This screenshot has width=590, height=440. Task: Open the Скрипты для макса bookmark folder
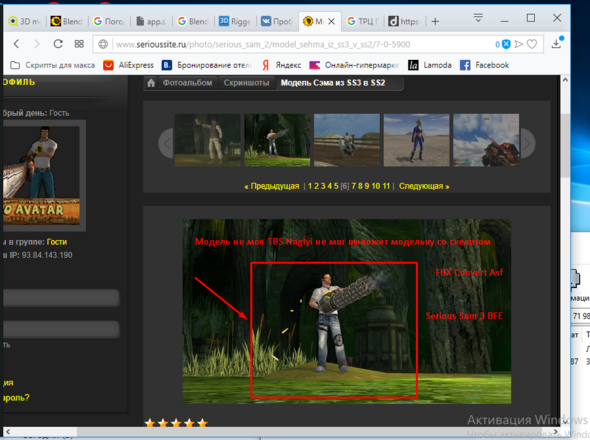pyautogui.click(x=53, y=65)
